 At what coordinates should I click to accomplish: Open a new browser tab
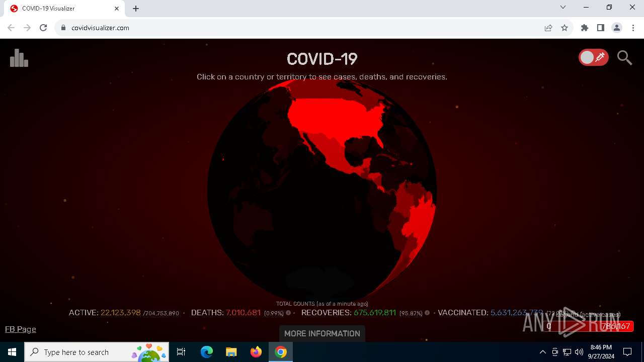tap(136, 9)
